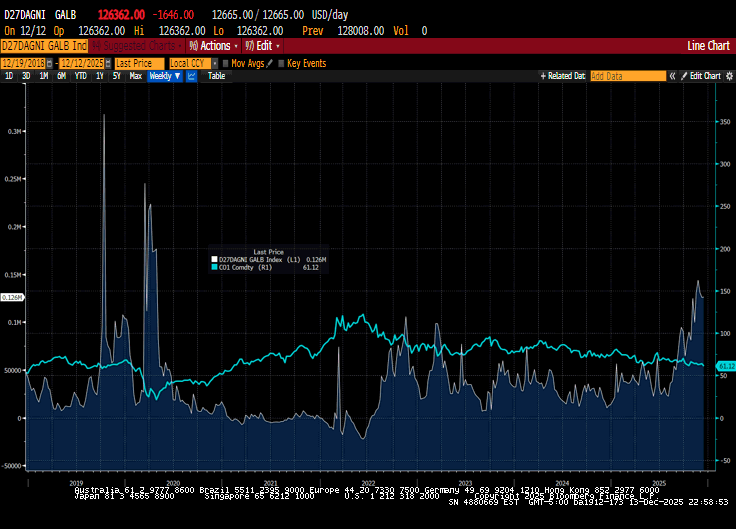Image resolution: width=736 pixels, height=529 pixels.
Task: Click the Local CCY field
Action: click(x=190, y=63)
